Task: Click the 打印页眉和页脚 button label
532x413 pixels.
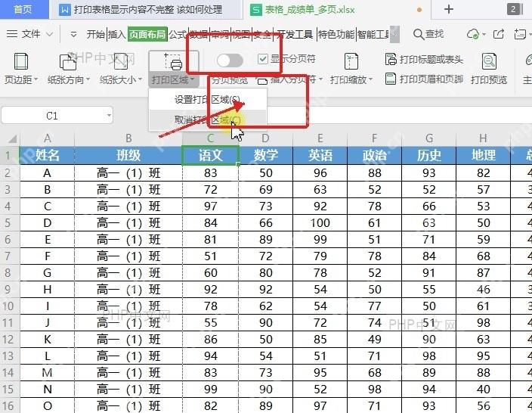Action: click(x=431, y=79)
